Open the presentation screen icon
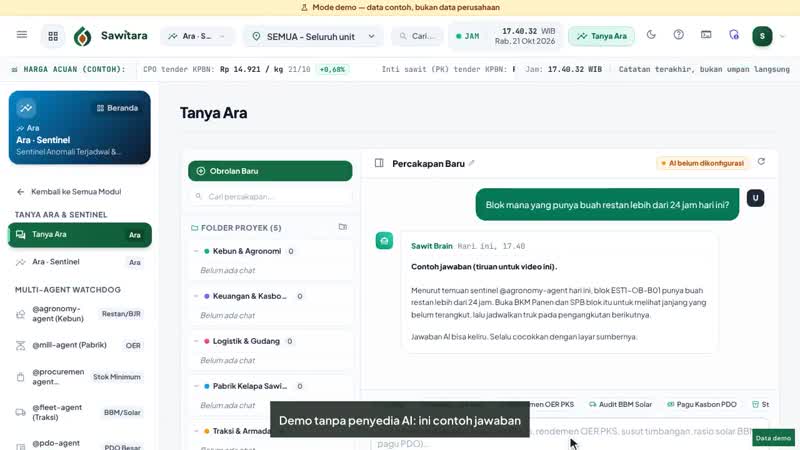 706,35
